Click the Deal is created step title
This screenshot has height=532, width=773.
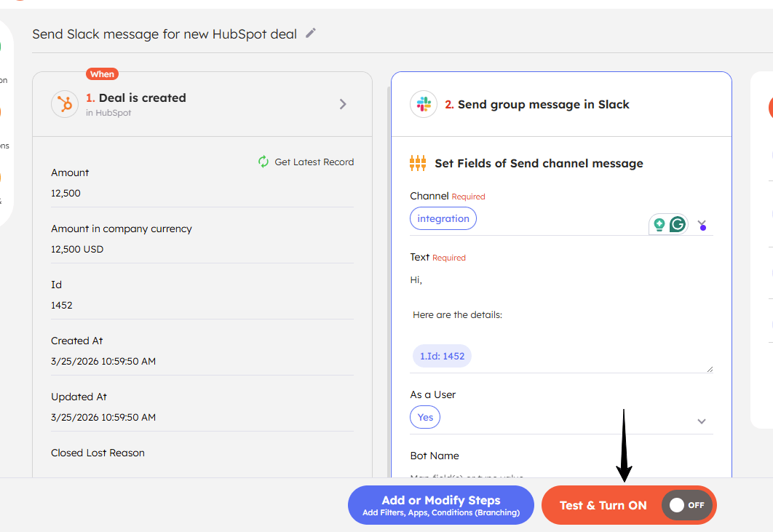(142, 98)
